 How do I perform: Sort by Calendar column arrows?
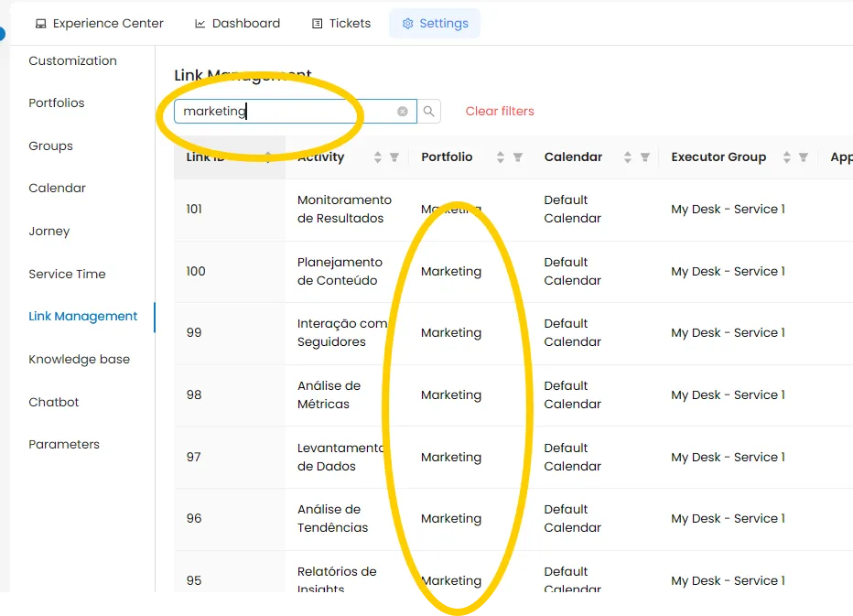coord(627,157)
